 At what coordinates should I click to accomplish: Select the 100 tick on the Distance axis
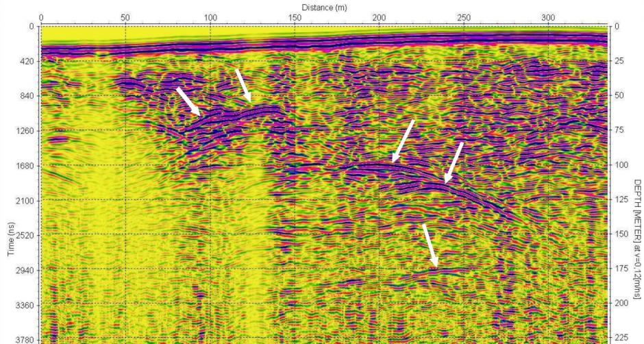click(210, 18)
